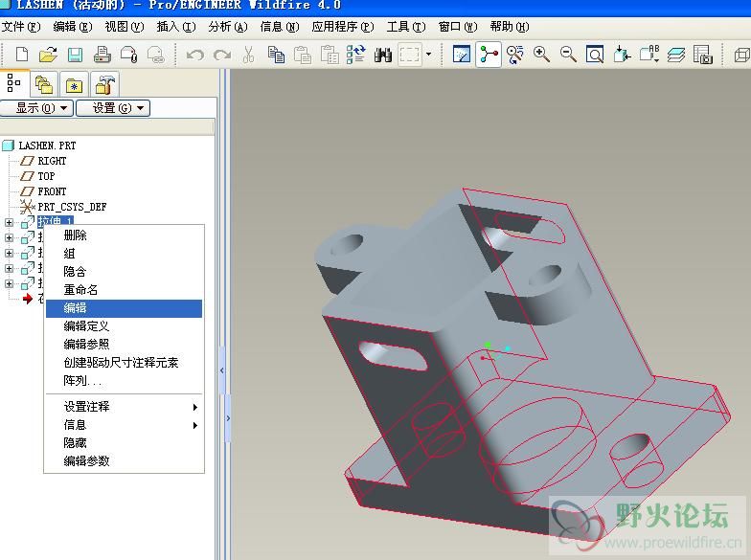This screenshot has height=560, width=751.
Task: Expand the 信息 submenu in context menu
Action: point(125,425)
